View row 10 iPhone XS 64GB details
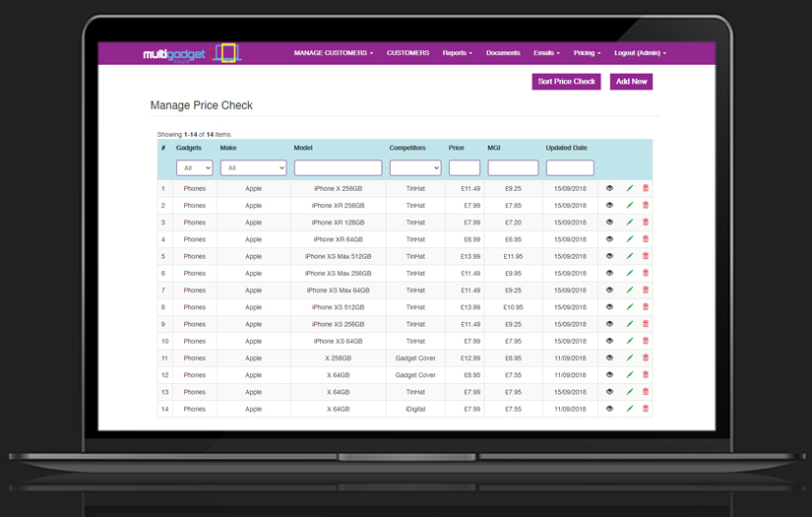This screenshot has height=517, width=812. point(609,341)
